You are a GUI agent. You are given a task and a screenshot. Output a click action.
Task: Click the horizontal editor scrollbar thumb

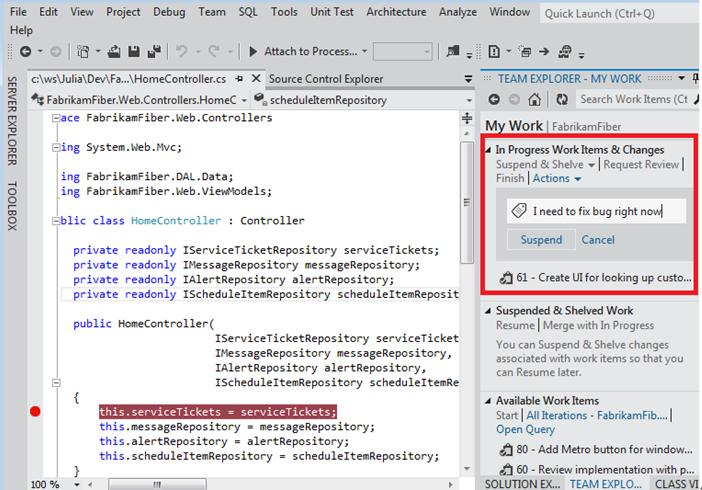157,485
